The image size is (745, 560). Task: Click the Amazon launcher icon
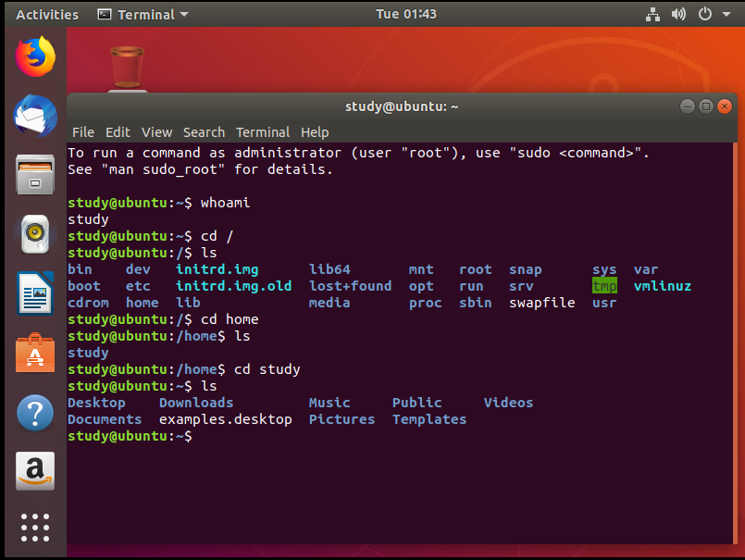(x=34, y=472)
